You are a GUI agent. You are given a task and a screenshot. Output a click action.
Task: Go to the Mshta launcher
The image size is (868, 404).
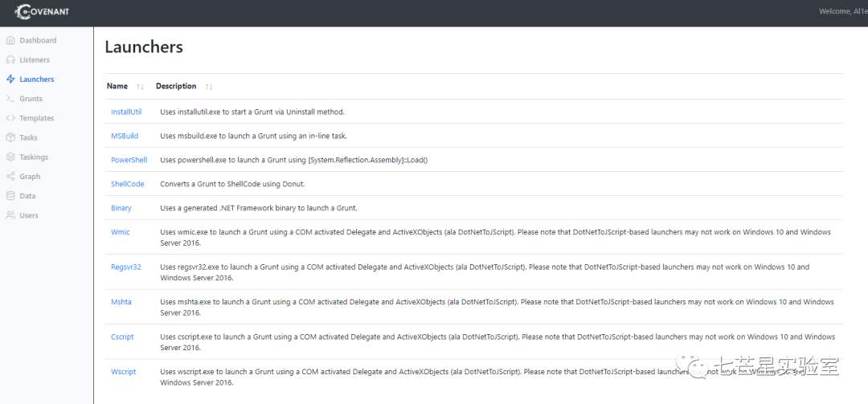click(121, 302)
